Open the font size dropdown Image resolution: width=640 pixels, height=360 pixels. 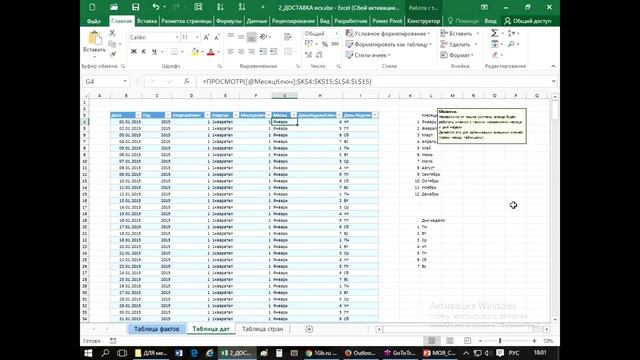click(198, 37)
